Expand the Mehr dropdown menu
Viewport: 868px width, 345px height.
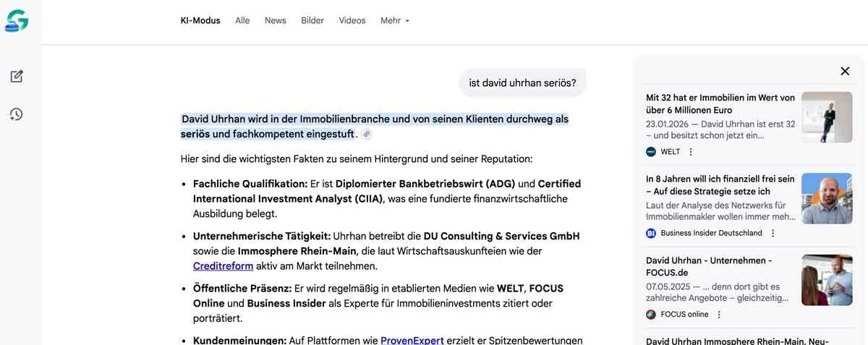[395, 20]
